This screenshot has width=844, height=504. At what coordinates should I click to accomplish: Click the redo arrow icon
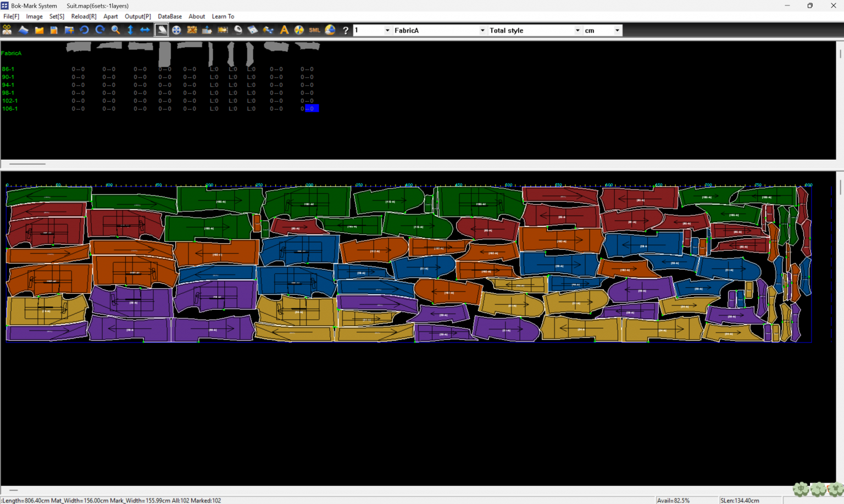[99, 30]
